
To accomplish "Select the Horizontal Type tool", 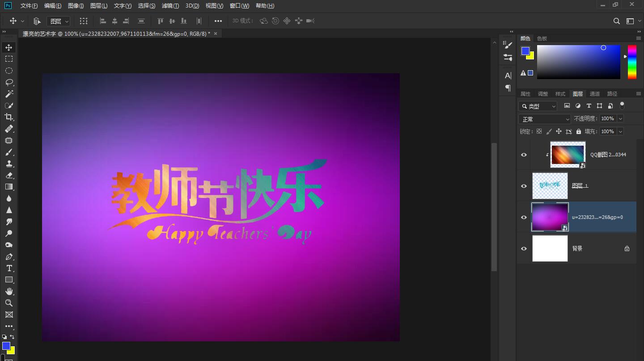I will [x=8, y=268].
